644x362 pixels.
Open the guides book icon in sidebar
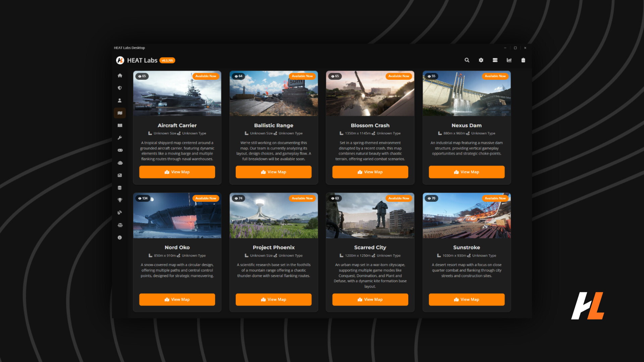(x=120, y=125)
